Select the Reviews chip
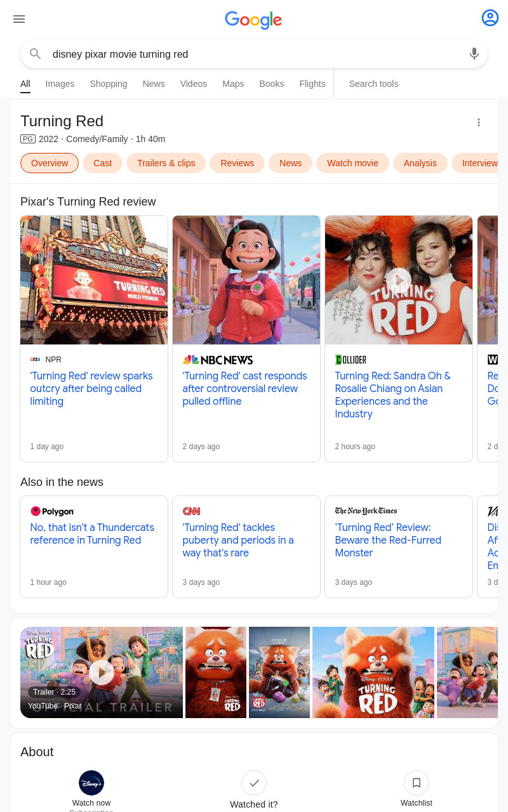This screenshot has width=508, height=812. tap(237, 163)
